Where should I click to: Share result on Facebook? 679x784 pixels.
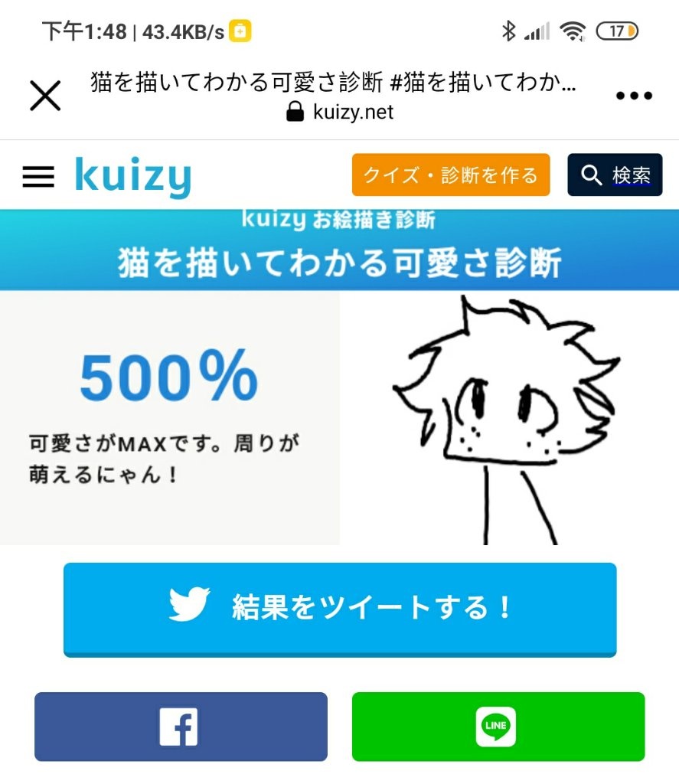tap(181, 727)
